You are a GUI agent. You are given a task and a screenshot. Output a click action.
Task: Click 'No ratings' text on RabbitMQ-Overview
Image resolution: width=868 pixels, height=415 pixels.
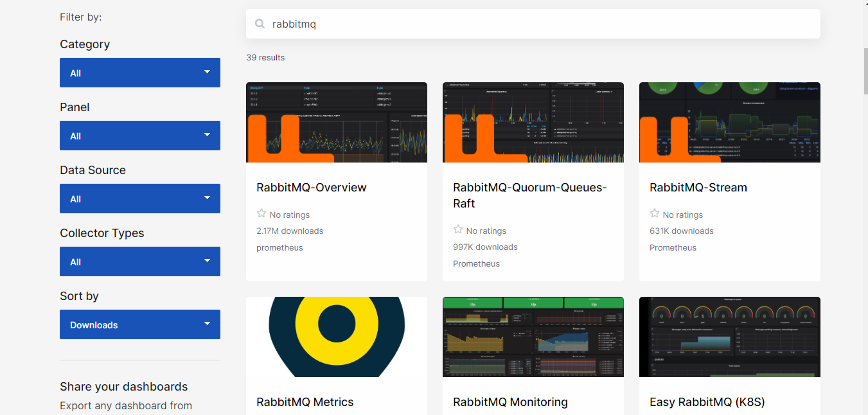click(x=290, y=215)
